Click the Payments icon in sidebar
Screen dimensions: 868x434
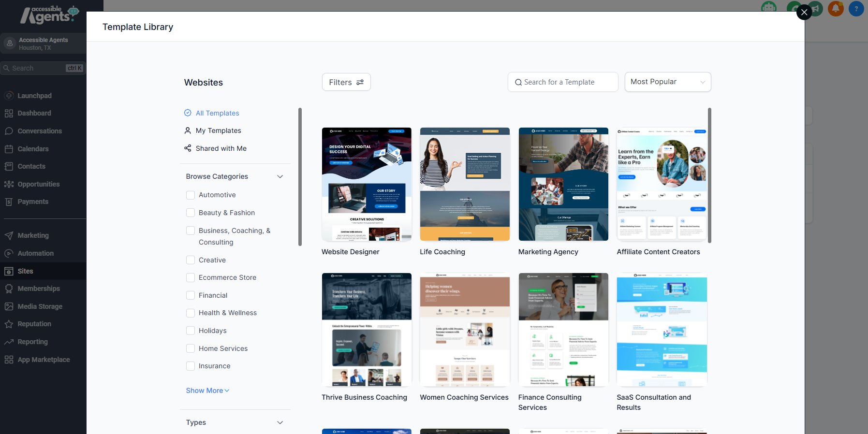pyautogui.click(x=9, y=202)
